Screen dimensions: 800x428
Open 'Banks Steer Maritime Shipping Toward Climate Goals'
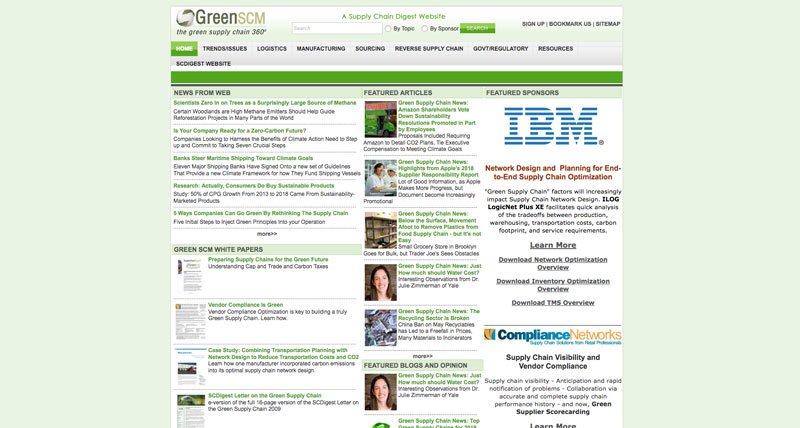click(243, 158)
